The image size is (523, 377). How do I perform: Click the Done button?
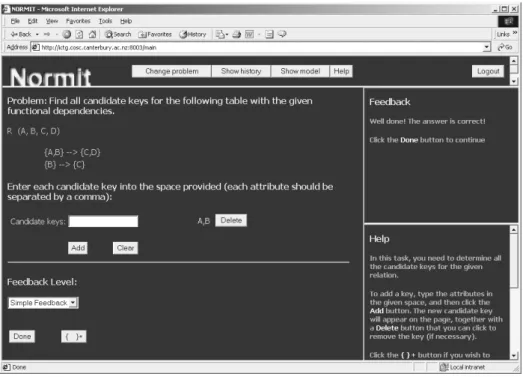tap(22, 336)
